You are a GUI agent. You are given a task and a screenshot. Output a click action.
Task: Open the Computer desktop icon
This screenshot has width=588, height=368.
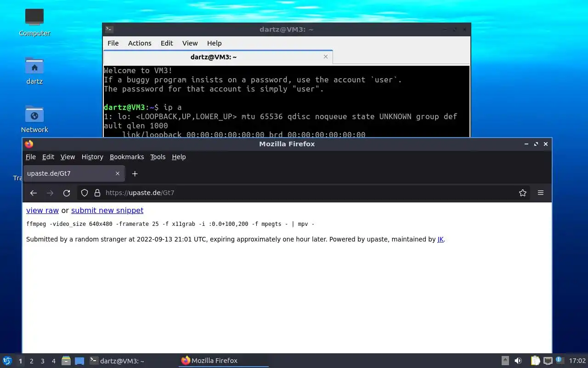point(34,22)
